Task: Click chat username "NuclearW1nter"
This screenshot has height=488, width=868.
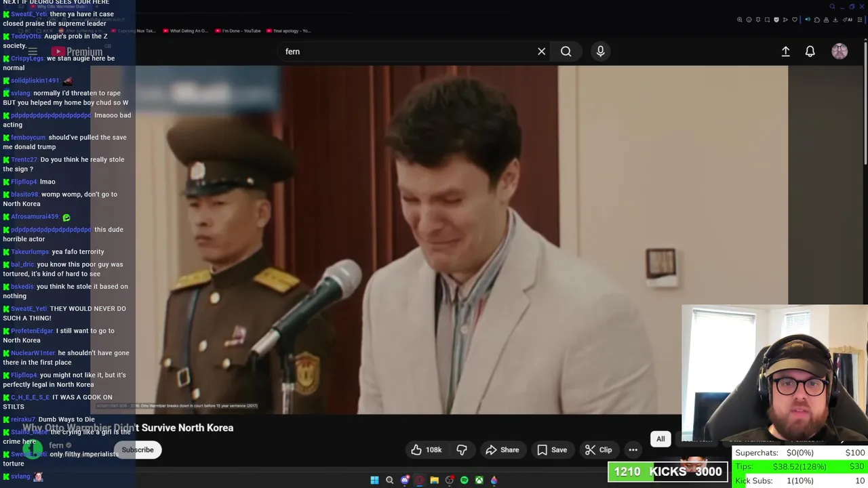Action: click(33, 353)
